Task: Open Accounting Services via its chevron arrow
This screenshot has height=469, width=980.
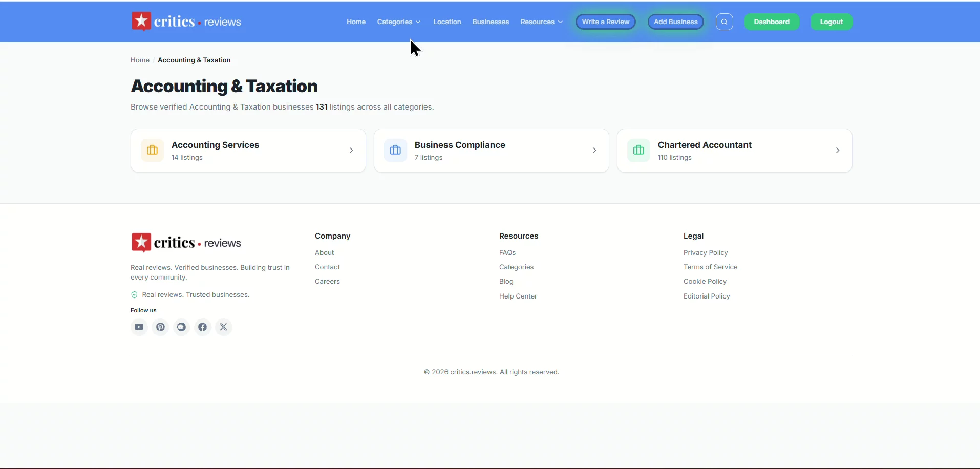Action: (x=351, y=151)
